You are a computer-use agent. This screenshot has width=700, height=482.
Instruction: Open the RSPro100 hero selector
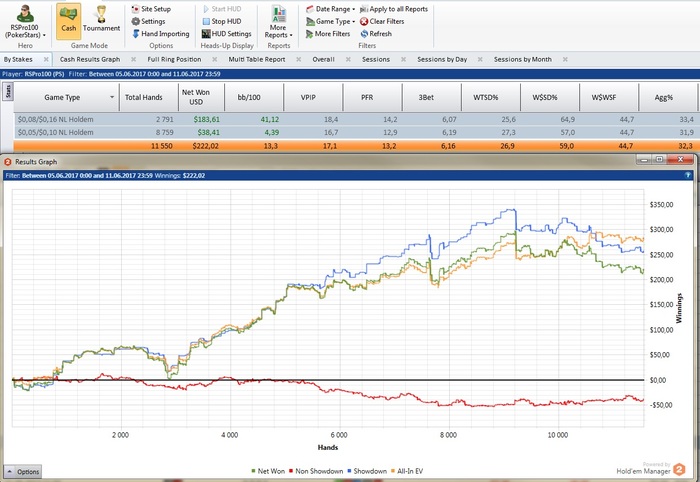pyautogui.click(x=25, y=21)
